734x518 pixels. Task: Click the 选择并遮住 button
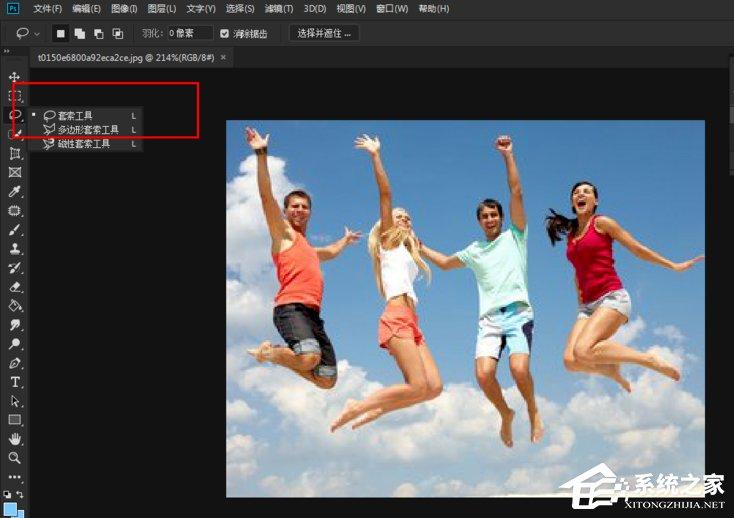[x=324, y=34]
